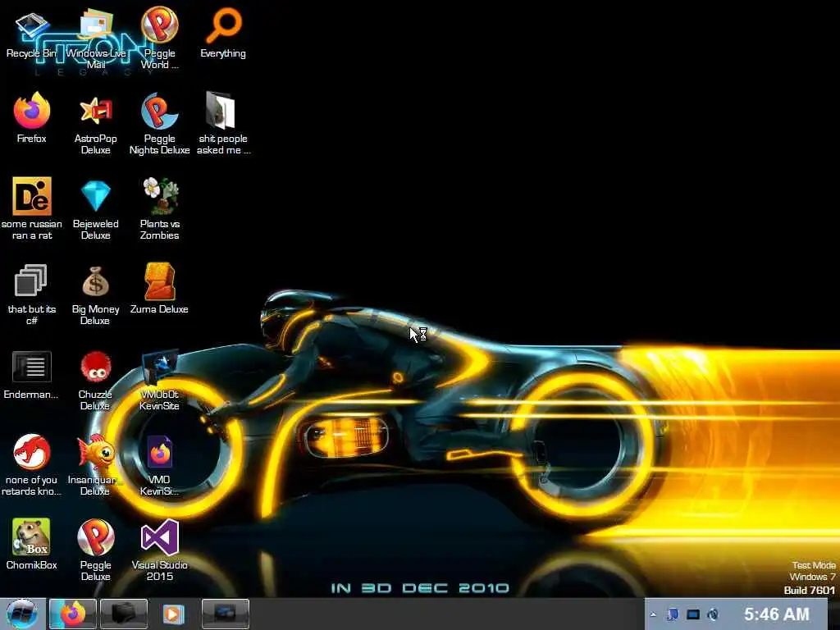Image resolution: width=840 pixels, height=630 pixels.
Task: Select the Enderman text file icon
Action: tap(32, 367)
